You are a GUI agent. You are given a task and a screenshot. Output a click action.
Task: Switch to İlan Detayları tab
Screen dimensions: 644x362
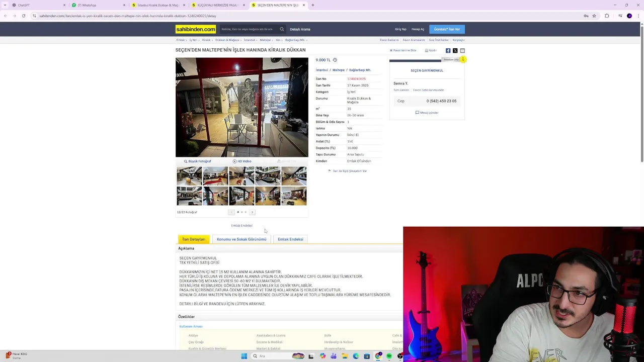194,239
